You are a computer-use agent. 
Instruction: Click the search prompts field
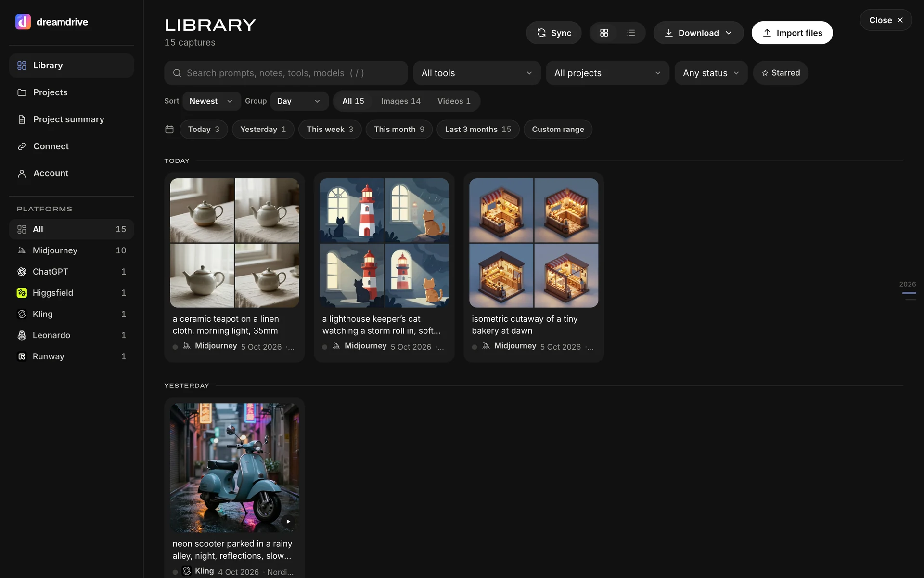point(286,73)
